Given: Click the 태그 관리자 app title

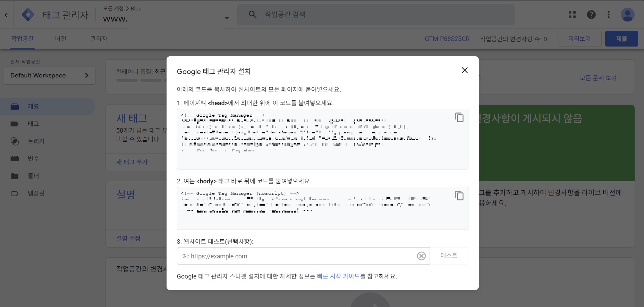Looking at the screenshot, I should coord(66,15).
